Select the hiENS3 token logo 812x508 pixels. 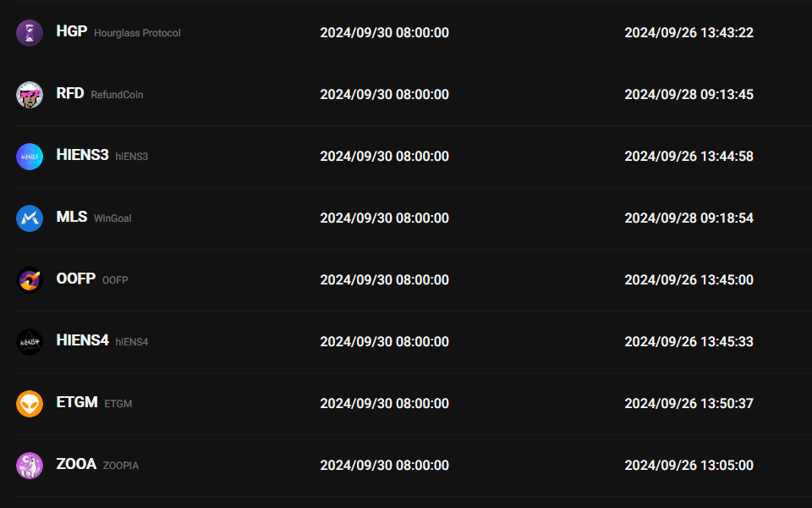click(30, 157)
